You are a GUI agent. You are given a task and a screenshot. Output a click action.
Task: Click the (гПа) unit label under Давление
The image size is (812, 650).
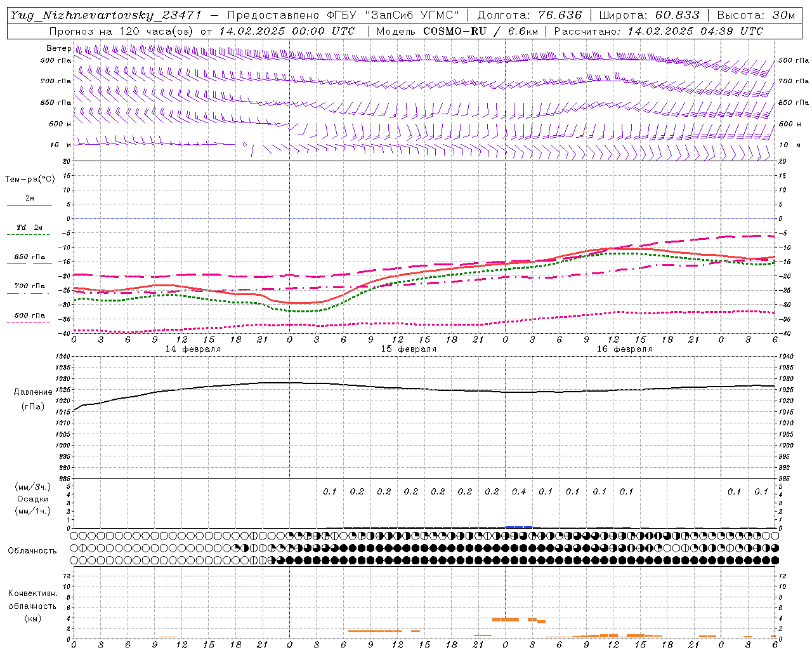point(33,407)
